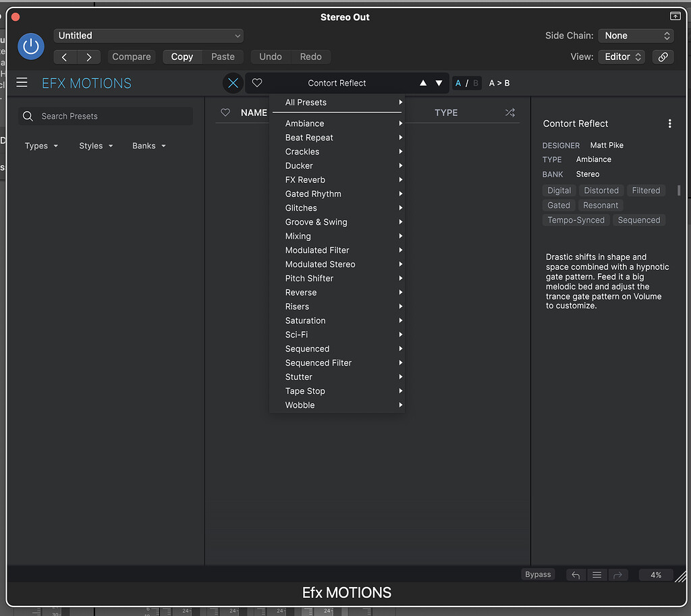691x616 pixels.
Task: Click the Undo button in header
Action: pos(271,57)
